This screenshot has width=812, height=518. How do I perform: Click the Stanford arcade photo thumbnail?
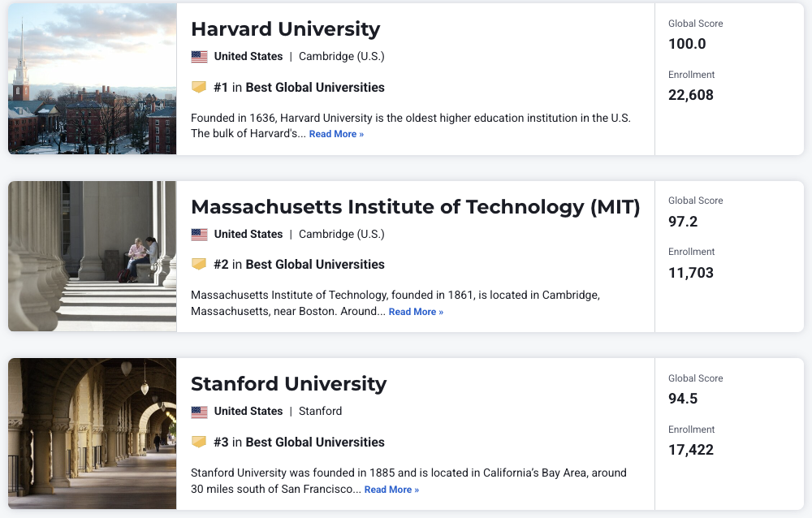click(x=93, y=434)
